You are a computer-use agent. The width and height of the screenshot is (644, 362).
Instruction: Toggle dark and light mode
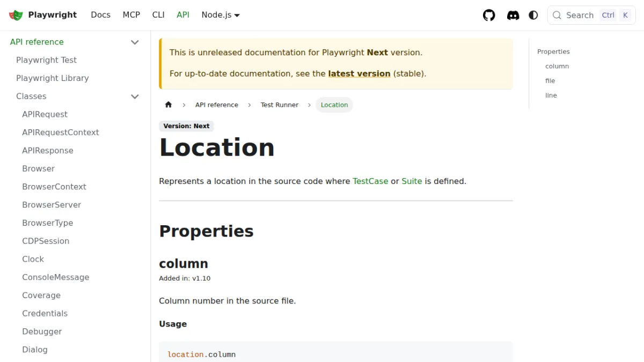(533, 15)
